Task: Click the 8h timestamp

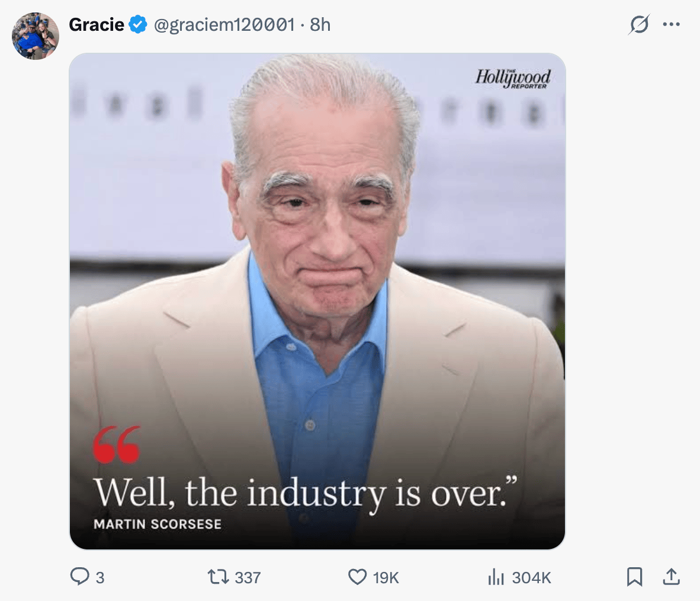Action: (x=320, y=25)
